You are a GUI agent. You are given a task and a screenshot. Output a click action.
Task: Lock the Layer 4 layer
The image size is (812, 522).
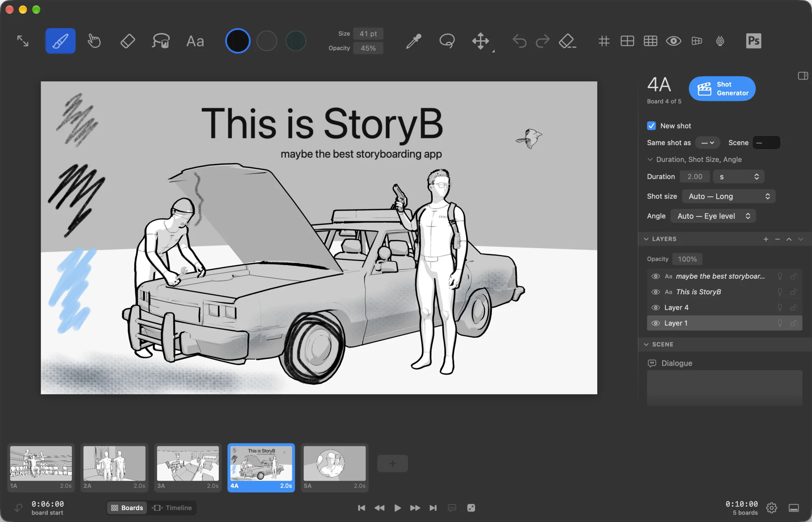coord(793,308)
